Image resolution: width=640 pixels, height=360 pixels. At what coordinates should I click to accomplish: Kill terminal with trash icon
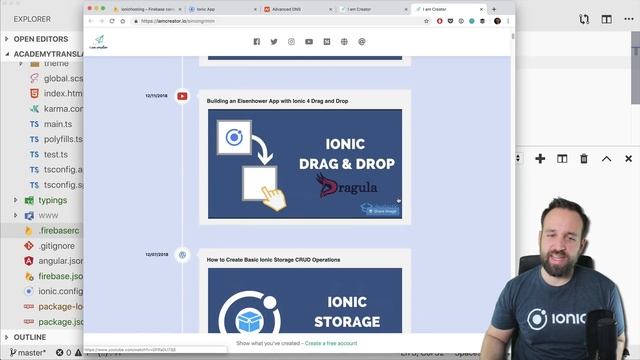[584, 159]
